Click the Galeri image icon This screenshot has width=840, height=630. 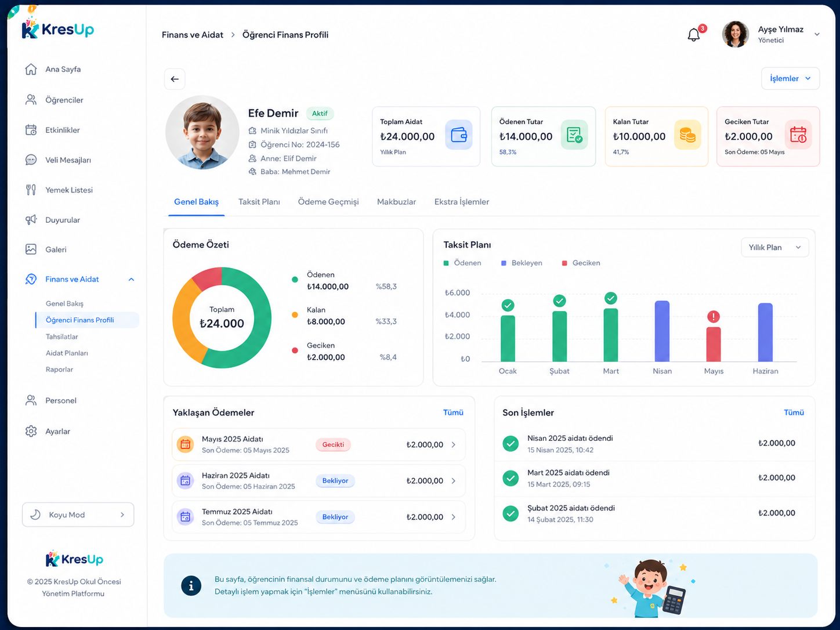[x=31, y=249]
